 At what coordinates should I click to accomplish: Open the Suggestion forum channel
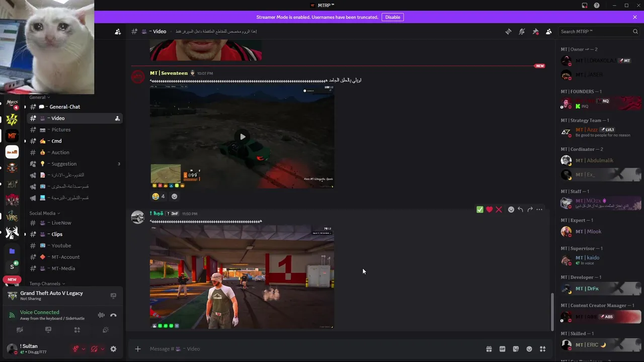point(74,164)
